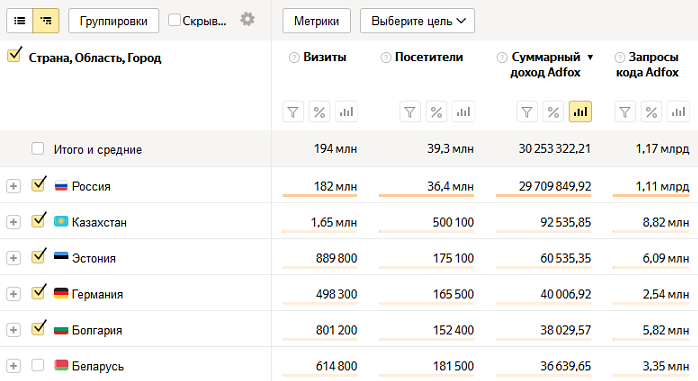Screen dimensions: 698x381
Task: Tick the Итого и средние checkbox
Action: coord(38,149)
